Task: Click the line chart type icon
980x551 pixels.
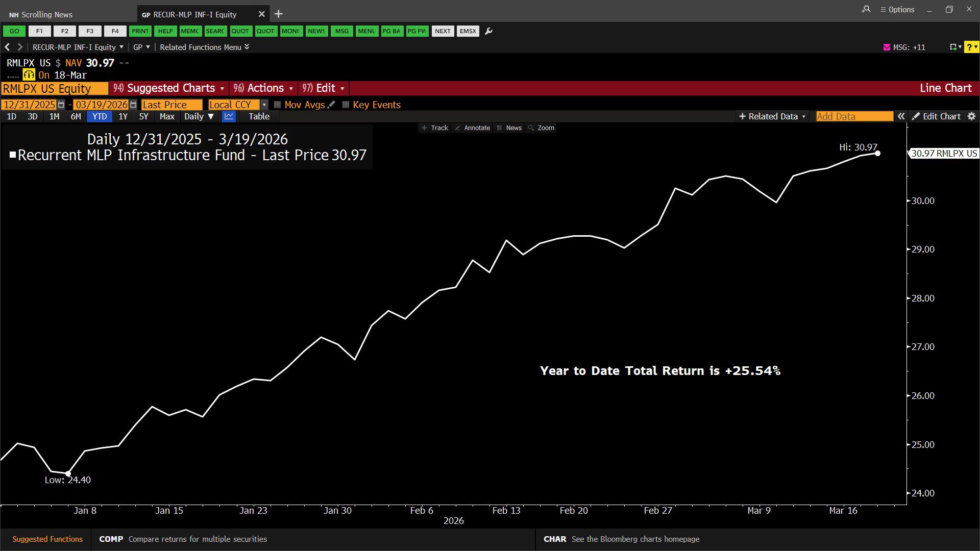Action: tap(229, 116)
